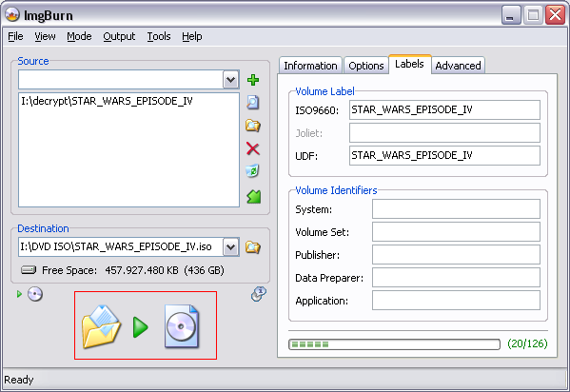The image size is (570, 392).
Task: Expand the Destination path dropdown
Action: point(231,247)
